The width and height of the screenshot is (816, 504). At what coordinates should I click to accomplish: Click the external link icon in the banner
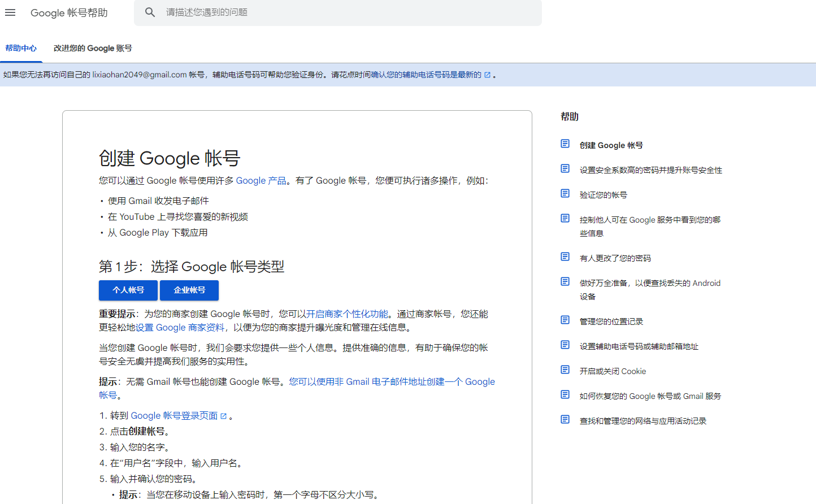tap(487, 75)
